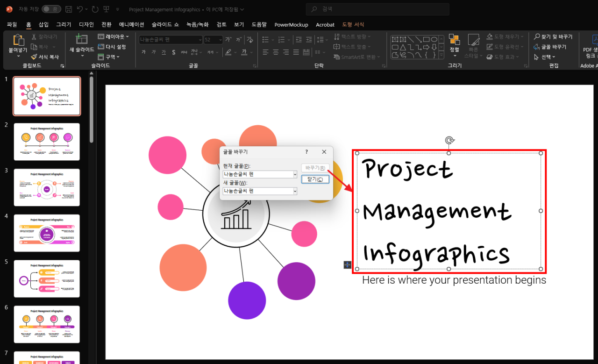Toggle italic formatting 가 button
This screenshot has width=598, height=364.
point(154,52)
